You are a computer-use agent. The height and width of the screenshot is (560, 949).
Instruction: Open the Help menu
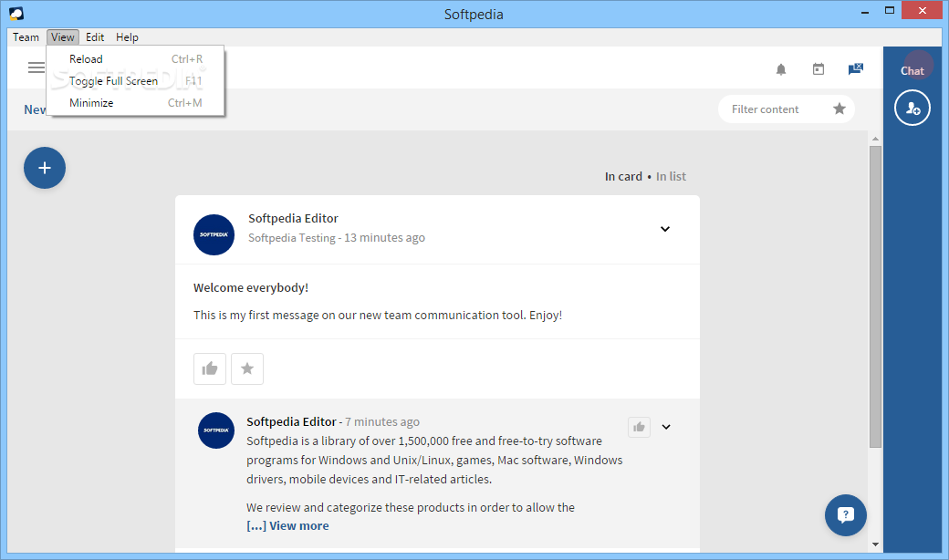127,36
